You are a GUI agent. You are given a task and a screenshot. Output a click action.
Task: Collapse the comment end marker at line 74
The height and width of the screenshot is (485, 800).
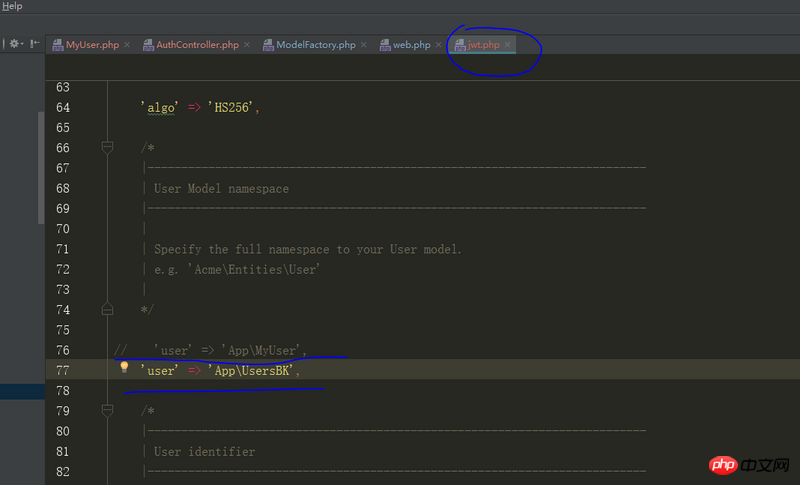[107, 309]
